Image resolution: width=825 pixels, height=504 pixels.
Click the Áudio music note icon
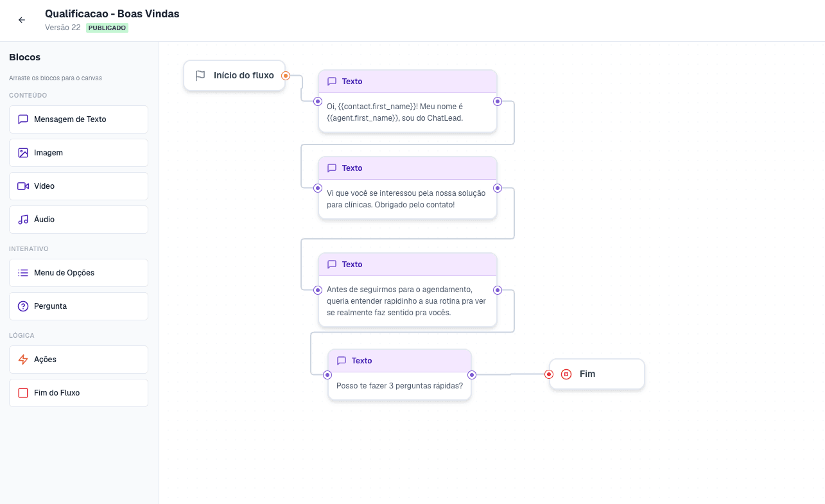tap(23, 220)
